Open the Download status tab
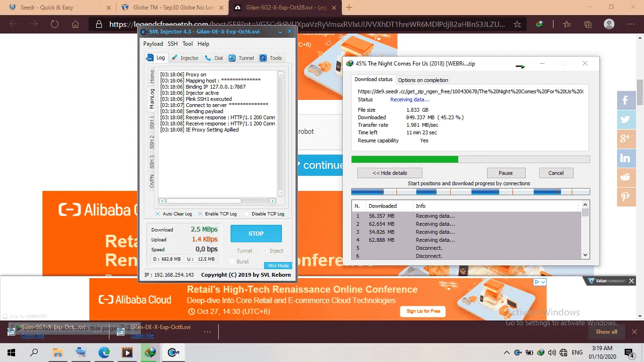This screenshot has height=362, width=644. [x=373, y=79]
